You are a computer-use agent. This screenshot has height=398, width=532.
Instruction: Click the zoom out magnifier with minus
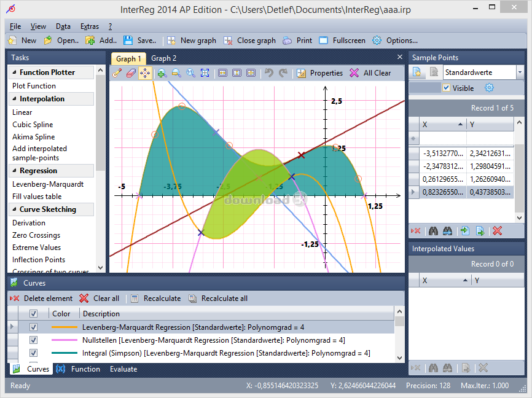(176, 73)
